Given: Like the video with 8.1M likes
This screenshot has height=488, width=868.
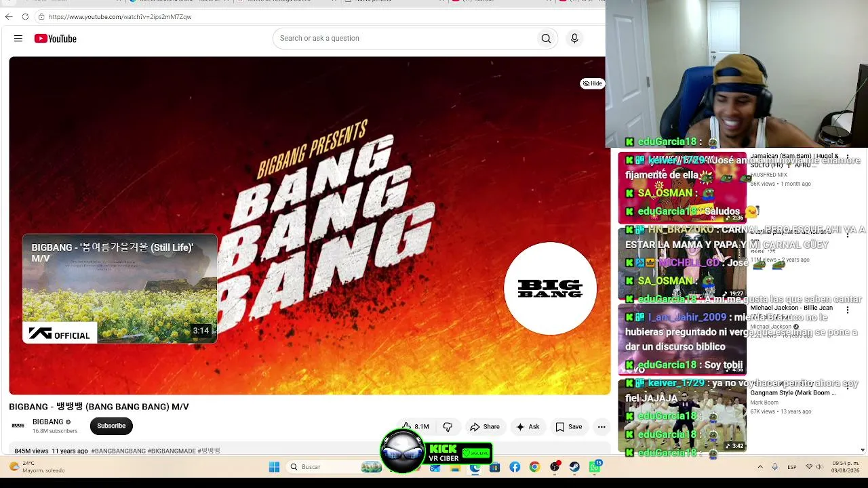Looking at the screenshot, I should click(x=416, y=427).
